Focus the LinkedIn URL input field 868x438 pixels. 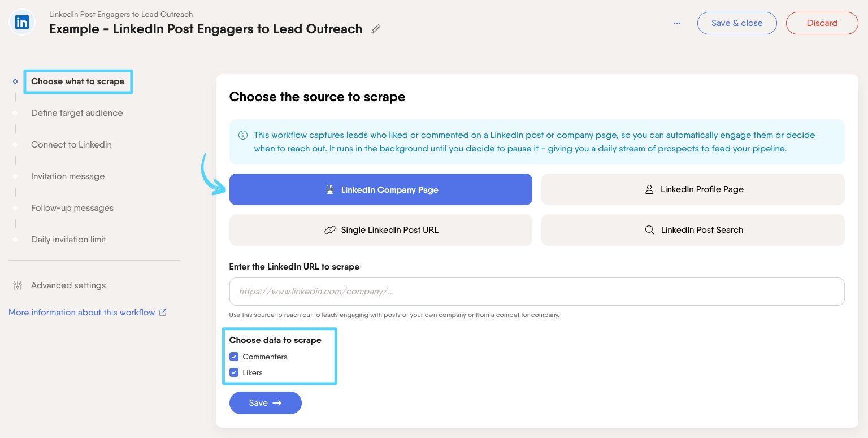pyautogui.click(x=537, y=292)
